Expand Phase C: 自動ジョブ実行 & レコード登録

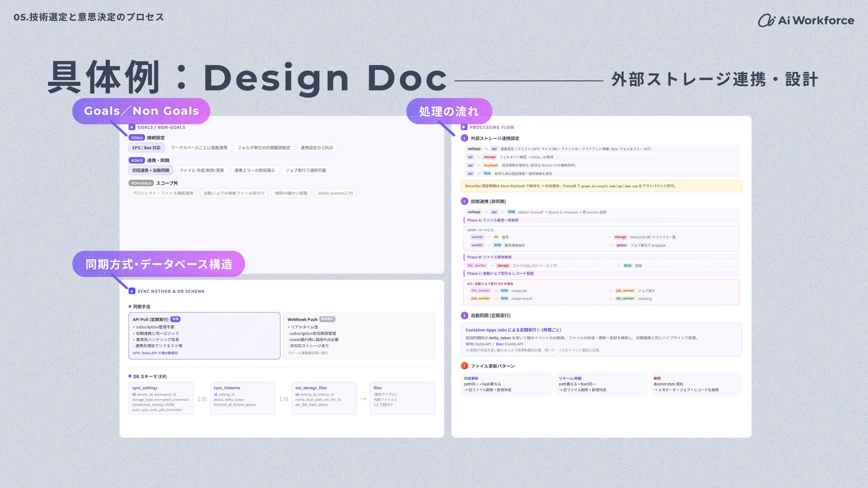pyautogui.click(x=500, y=273)
